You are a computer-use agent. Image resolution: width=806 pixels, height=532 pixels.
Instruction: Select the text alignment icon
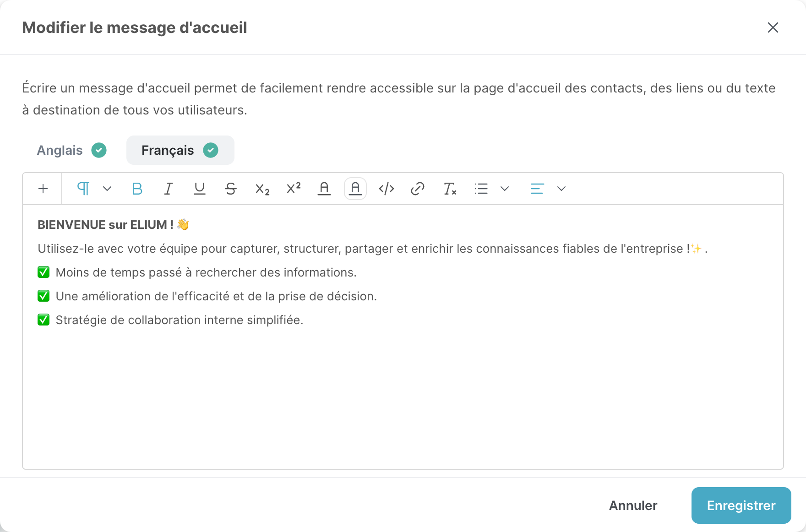point(537,189)
